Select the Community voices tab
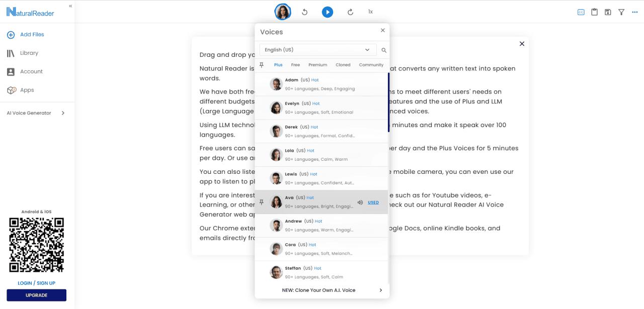 click(371, 65)
